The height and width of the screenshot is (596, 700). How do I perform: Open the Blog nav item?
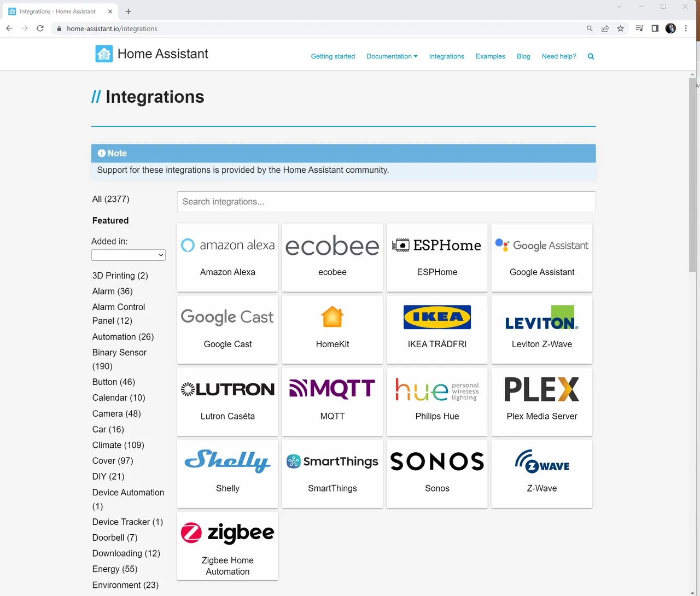523,56
